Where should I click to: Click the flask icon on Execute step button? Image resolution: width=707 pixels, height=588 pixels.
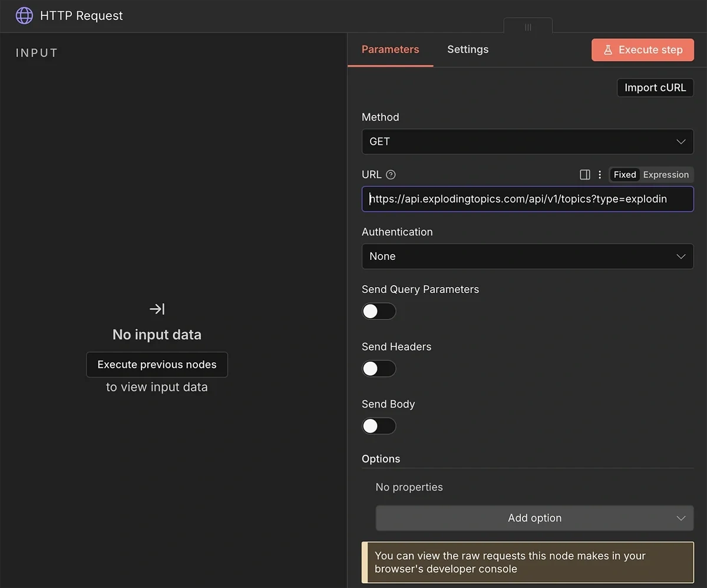click(608, 50)
